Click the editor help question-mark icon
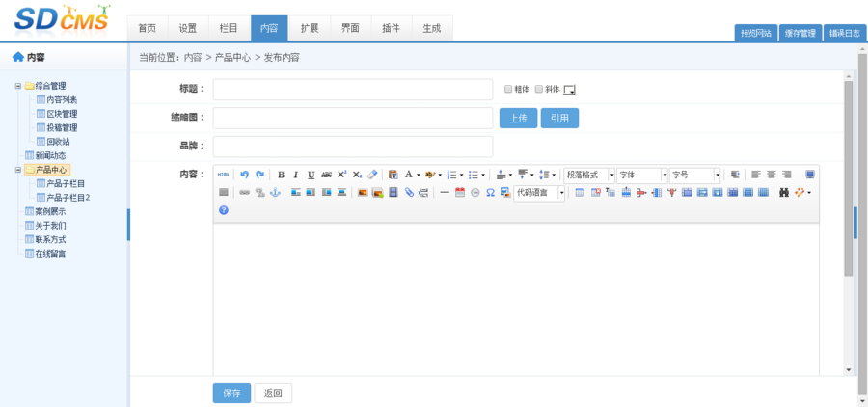868x407 pixels. (224, 210)
